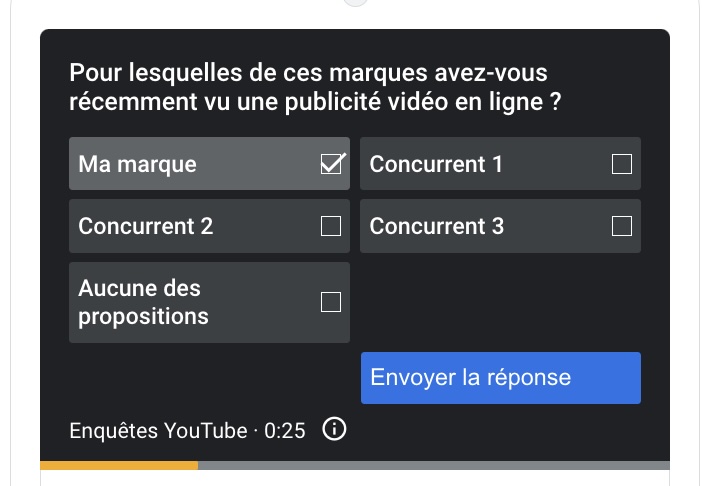Click the 0:25 countdown timer
This screenshot has width=708, height=486.
click(x=284, y=431)
